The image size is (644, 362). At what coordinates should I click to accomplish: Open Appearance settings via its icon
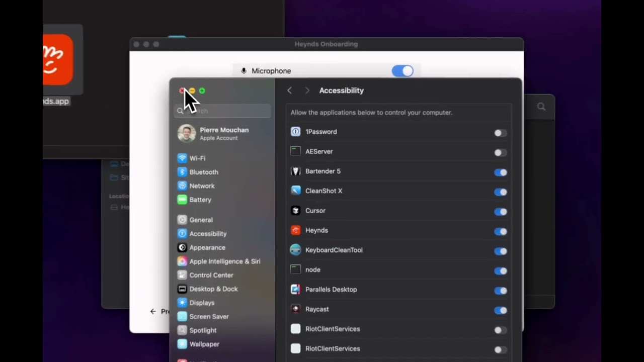tap(182, 247)
